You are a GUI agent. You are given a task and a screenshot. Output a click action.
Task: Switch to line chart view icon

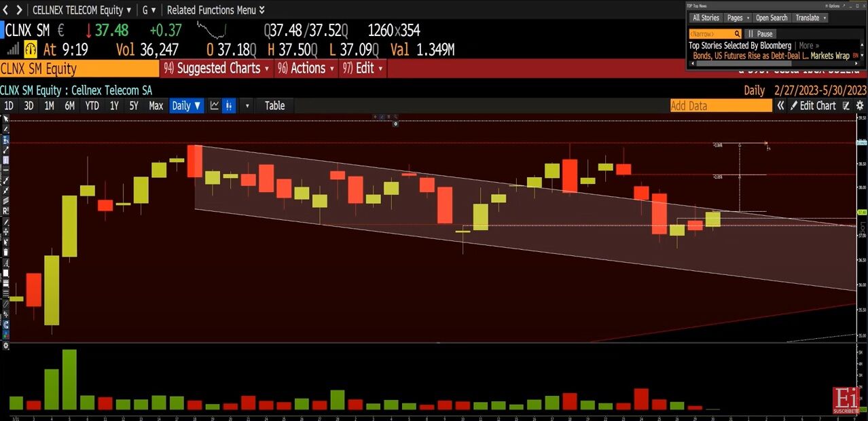215,105
